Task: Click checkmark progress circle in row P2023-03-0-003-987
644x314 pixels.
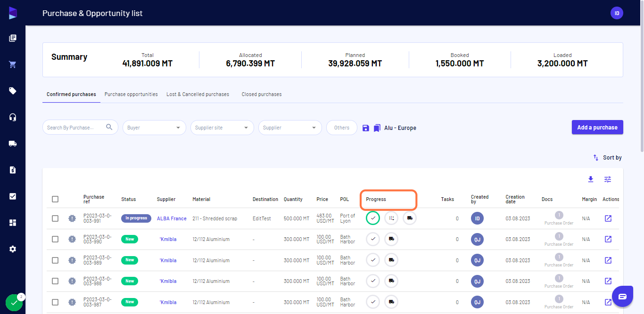Action: click(x=373, y=302)
